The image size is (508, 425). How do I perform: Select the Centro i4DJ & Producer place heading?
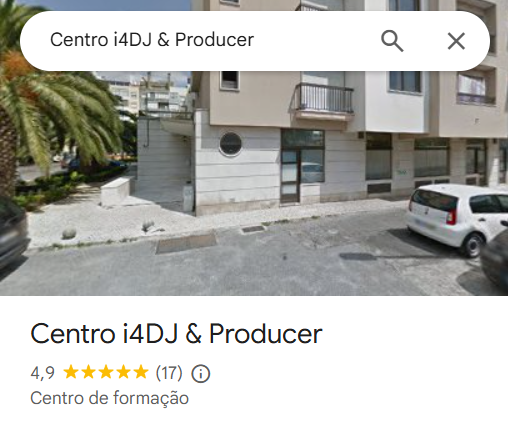click(176, 334)
